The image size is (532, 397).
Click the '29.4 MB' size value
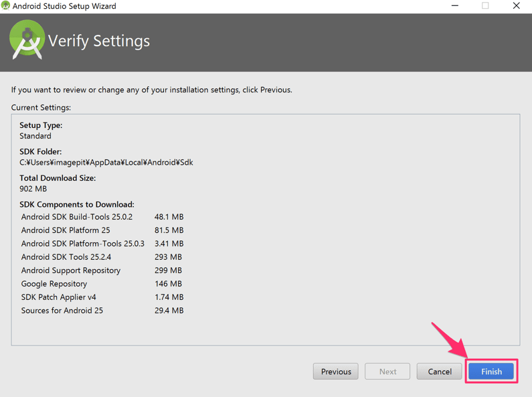169,311
